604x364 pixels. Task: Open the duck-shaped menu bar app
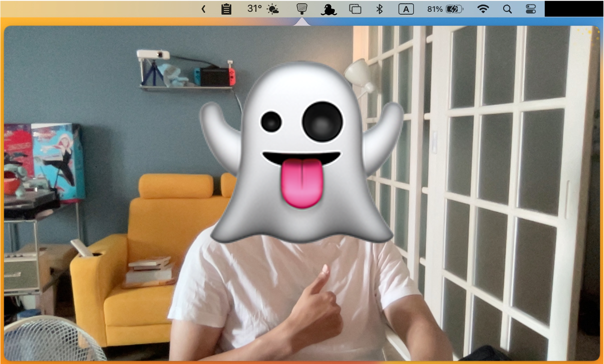coord(328,9)
